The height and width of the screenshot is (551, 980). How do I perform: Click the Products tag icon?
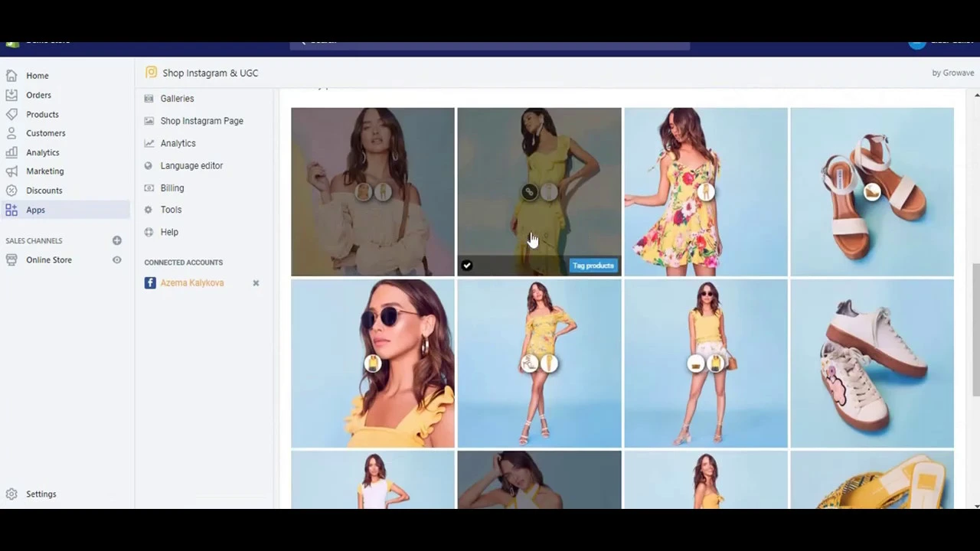coord(11,114)
